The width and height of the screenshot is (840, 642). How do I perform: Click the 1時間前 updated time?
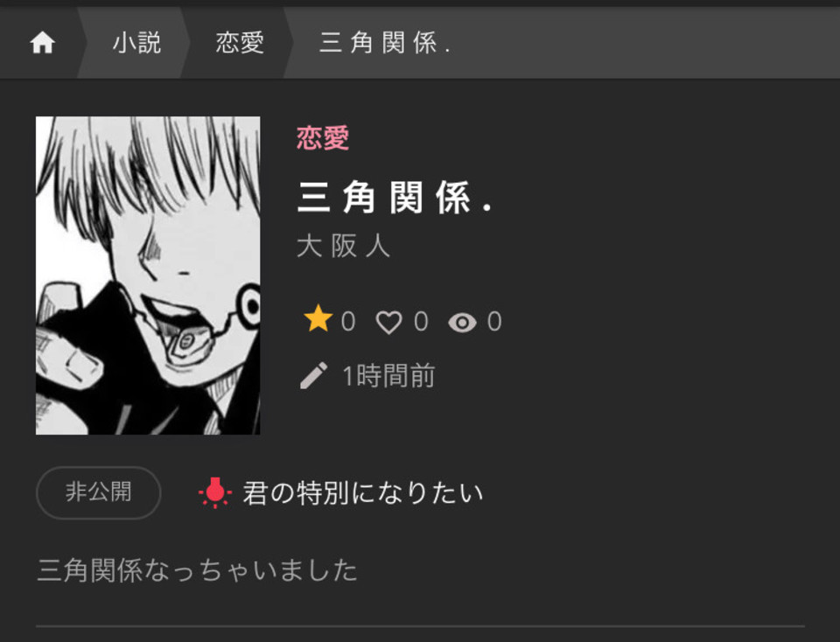point(388,375)
